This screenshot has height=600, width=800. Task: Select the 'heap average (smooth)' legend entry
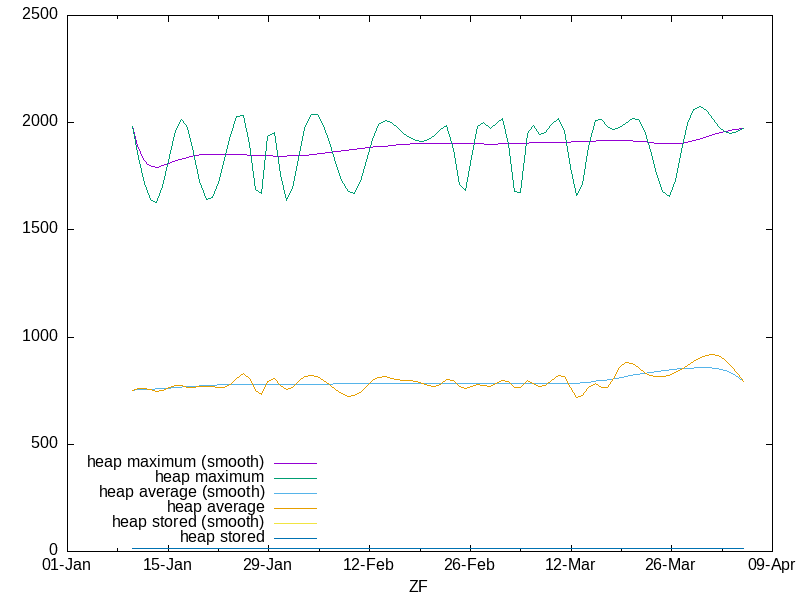point(181,492)
